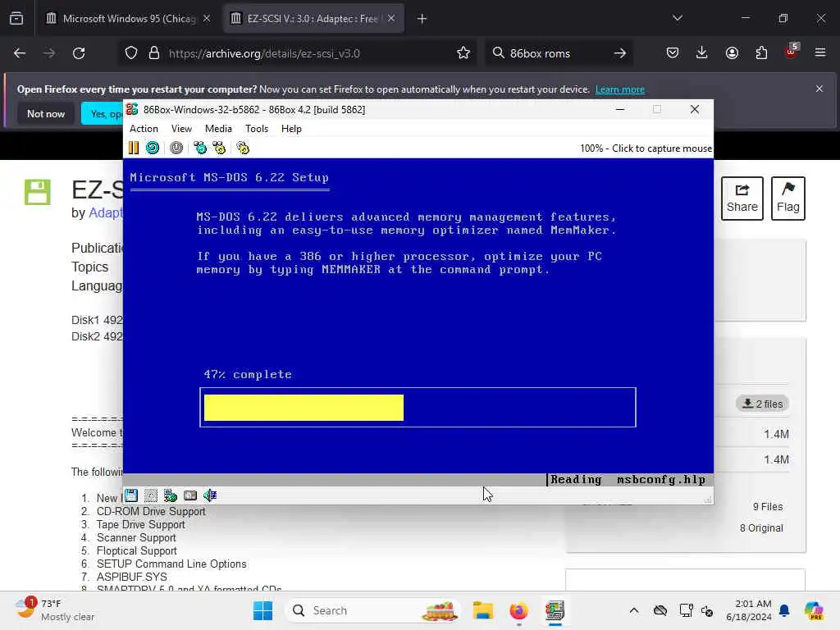Close the EZ-SCSI Firefox tab
The height and width of the screenshot is (630, 840).
tap(391, 19)
